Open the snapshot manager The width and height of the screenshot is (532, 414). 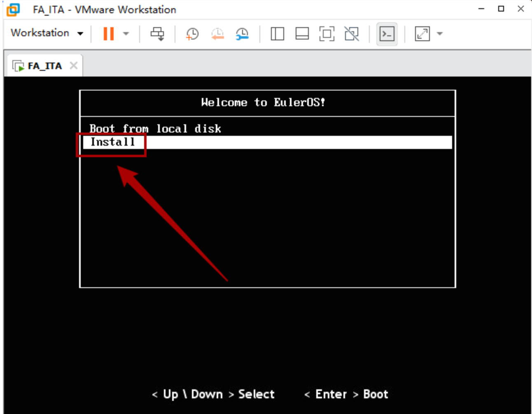242,34
